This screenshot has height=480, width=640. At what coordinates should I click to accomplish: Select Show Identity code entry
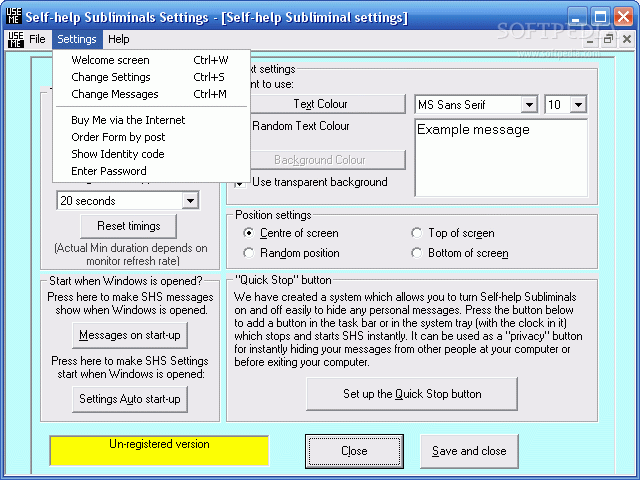click(x=151, y=154)
